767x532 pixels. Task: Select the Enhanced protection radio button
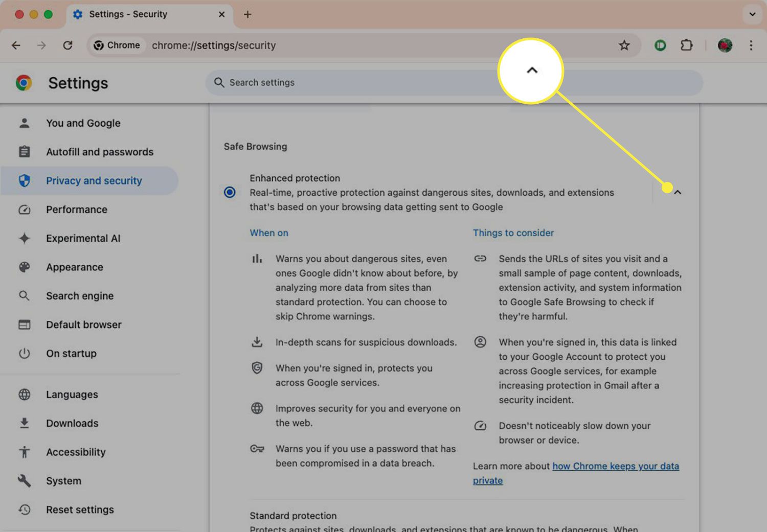[230, 192]
